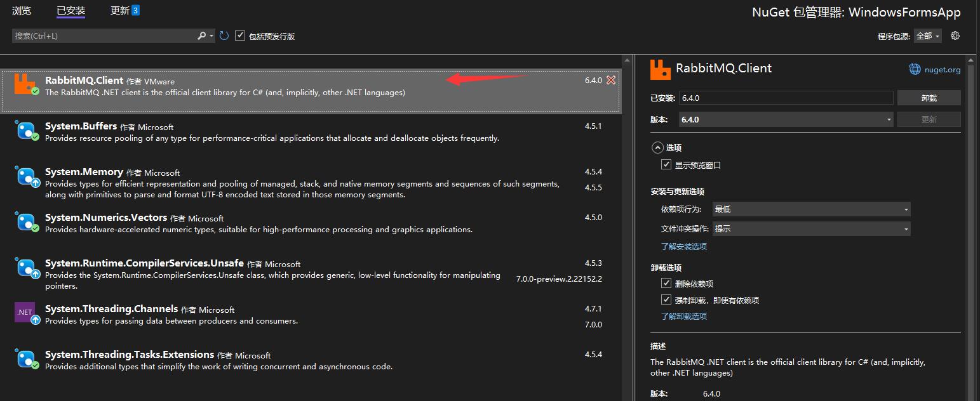Focus the package search field

(x=104, y=36)
